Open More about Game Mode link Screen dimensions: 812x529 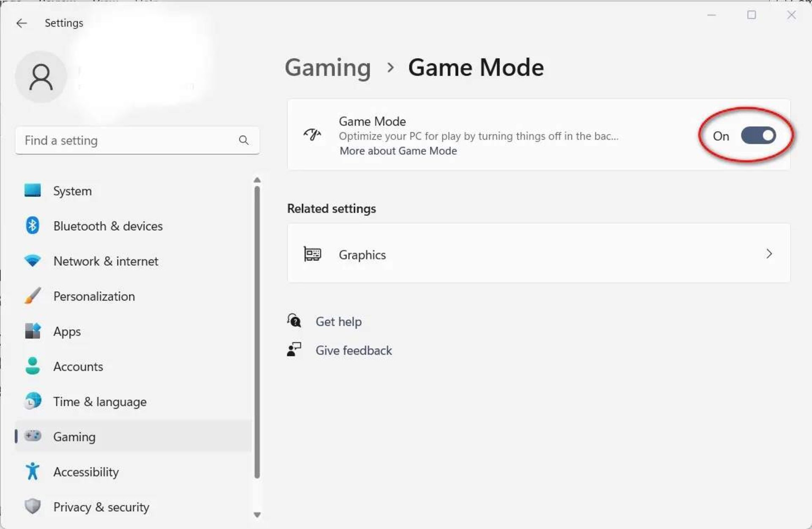pos(398,151)
